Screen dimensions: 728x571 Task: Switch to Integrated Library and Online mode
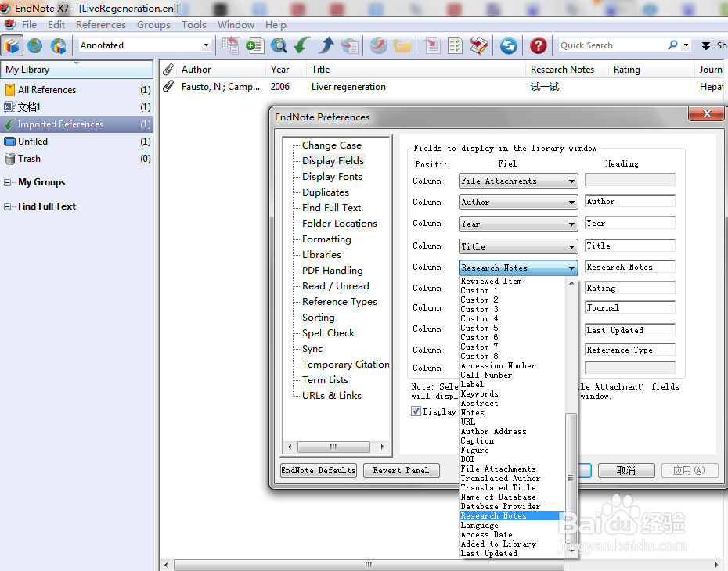click(59, 45)
